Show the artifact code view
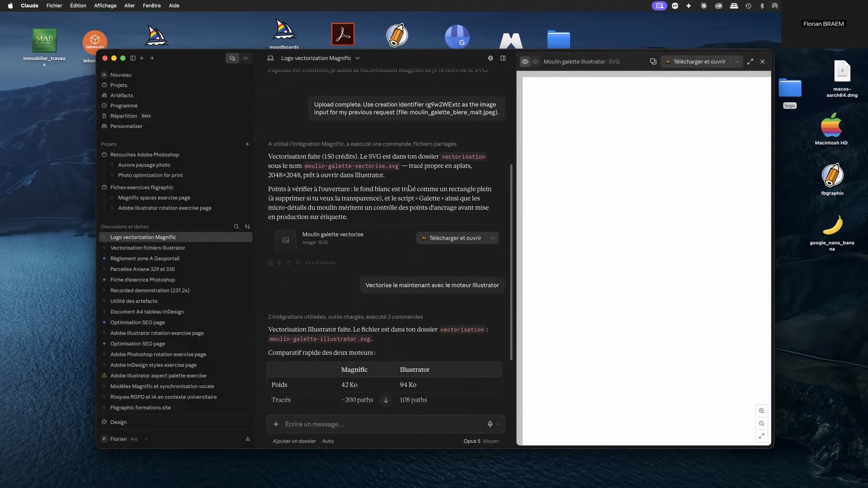This screenshot has width=868, height=488. pos(535,62)
